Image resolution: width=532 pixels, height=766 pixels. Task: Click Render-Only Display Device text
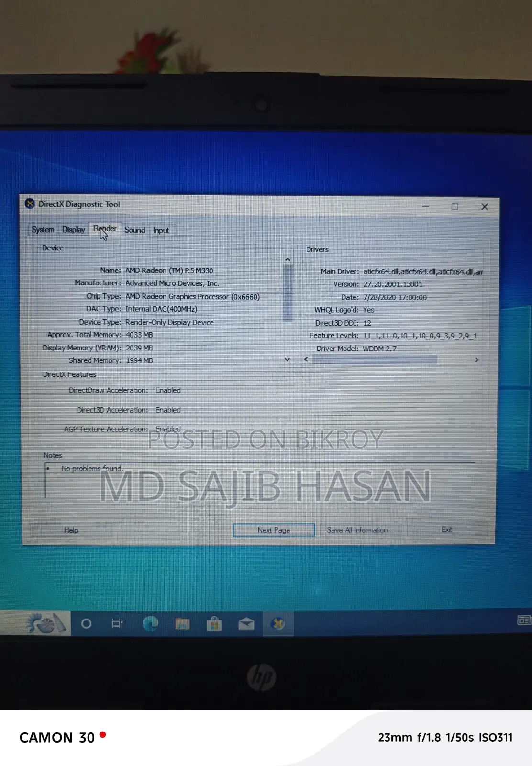point(169,323)
